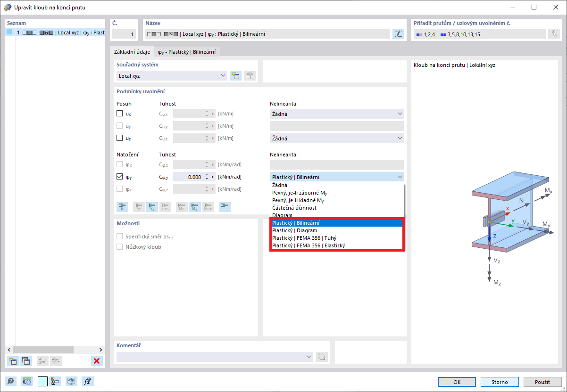This screenshot has height=392, width=567.
Task: Check the Nůžkový kloub option
Action: 120,247
